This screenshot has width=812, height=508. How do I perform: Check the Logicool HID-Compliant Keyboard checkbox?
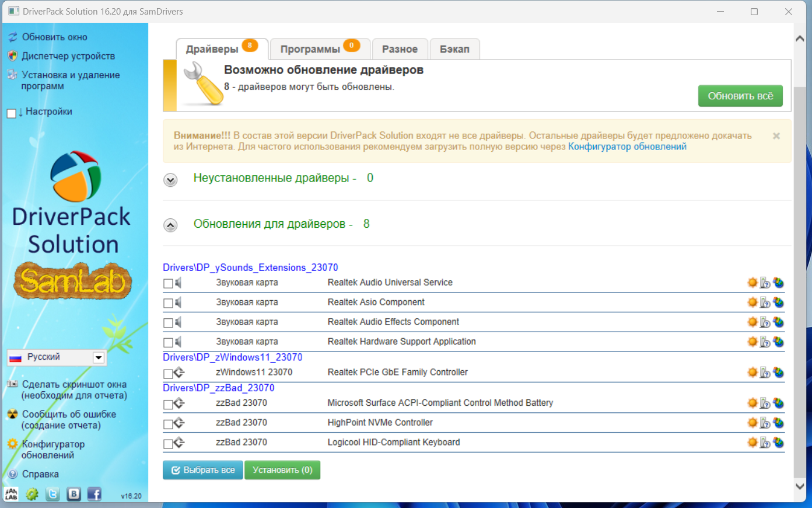pyautogui.click(x=168, y=443)
